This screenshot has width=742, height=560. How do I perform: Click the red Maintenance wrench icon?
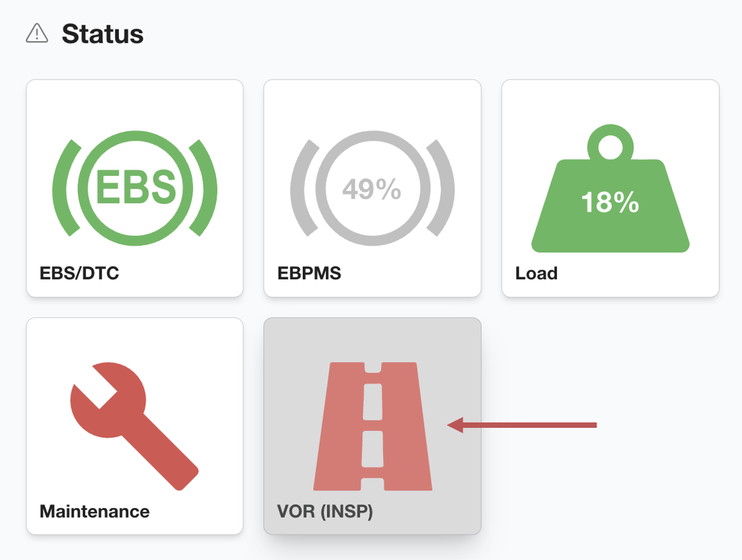click(135, 426)
